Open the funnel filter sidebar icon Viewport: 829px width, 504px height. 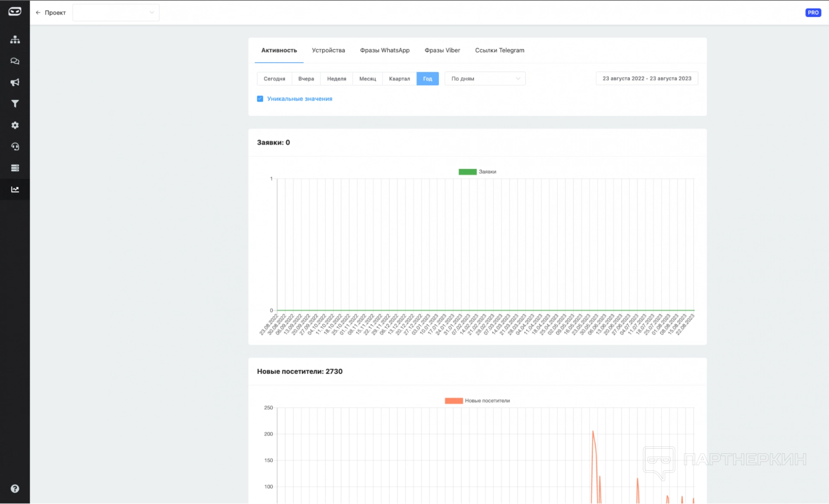pyautogui.click(x=15, y=104)
